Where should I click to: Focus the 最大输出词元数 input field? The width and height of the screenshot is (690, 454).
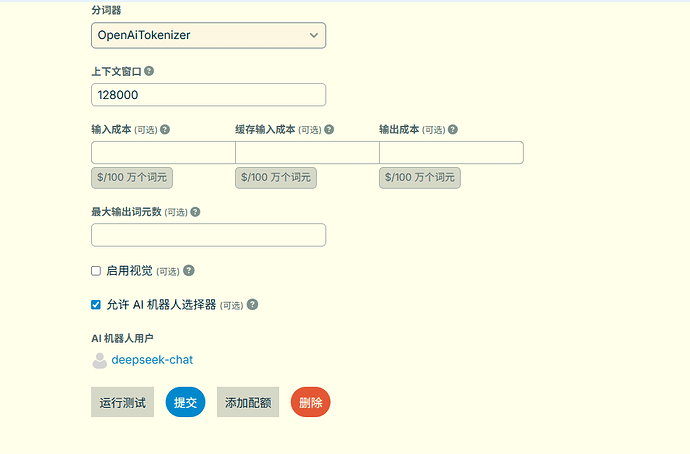(x=208, y=235)
